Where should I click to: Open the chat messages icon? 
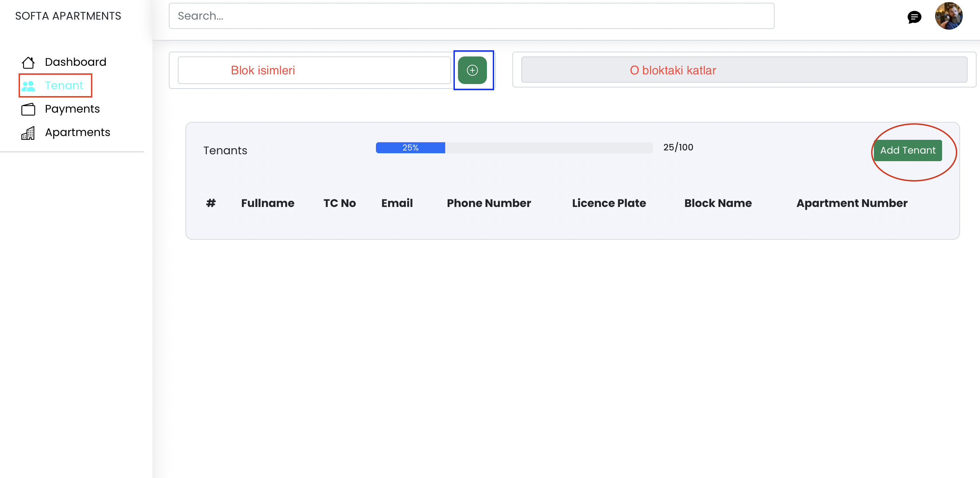[914, 17]
